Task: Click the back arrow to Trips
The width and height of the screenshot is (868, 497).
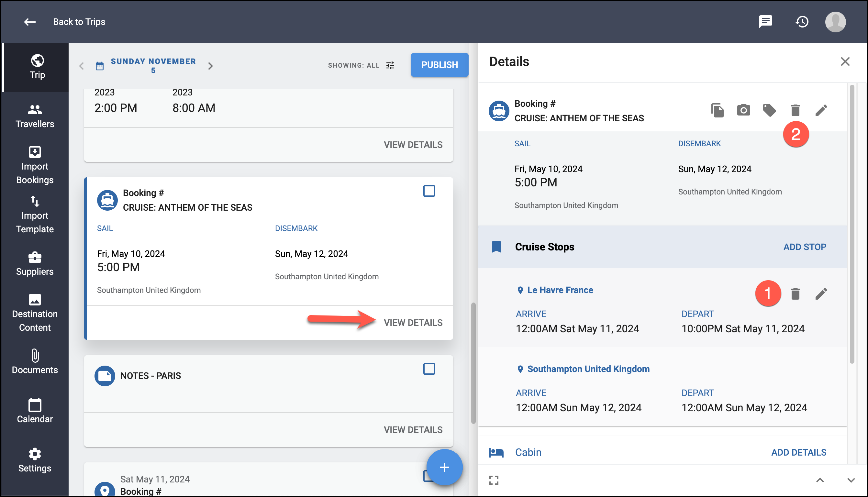Action: coord(30,22)
